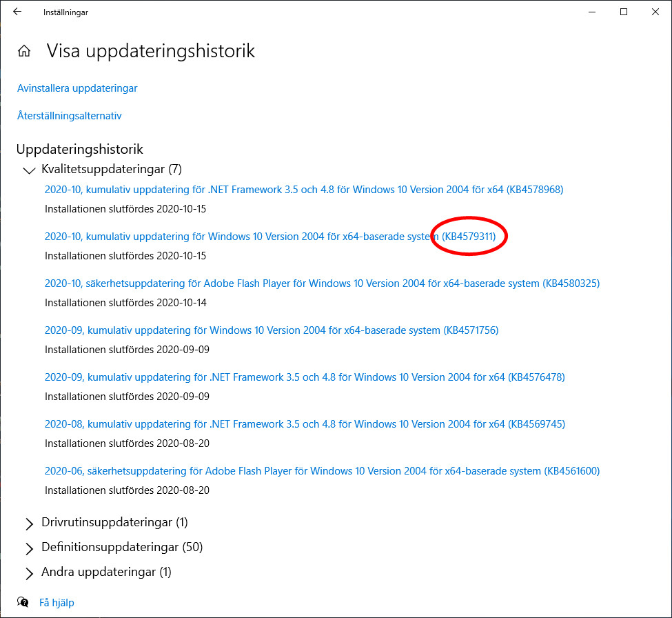Open KB4569745 August update link
Viewport: 672px width, 618px height.
[x=303, y=423]
